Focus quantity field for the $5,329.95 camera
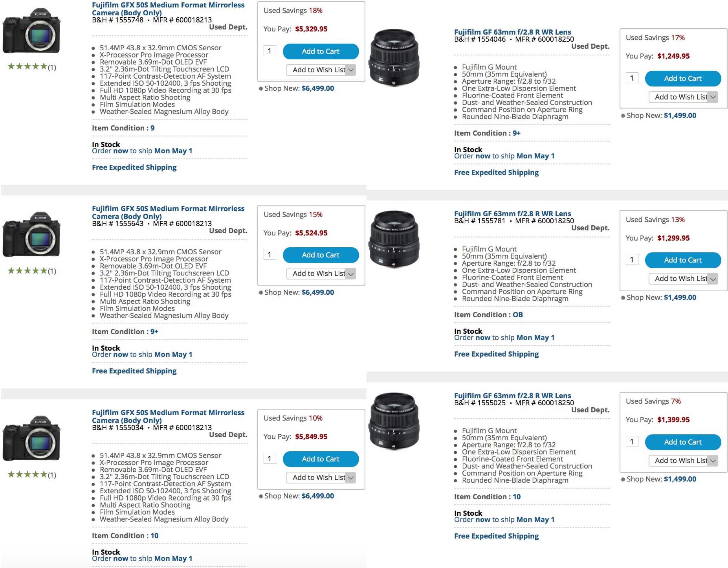 click(x=270, y=51)
